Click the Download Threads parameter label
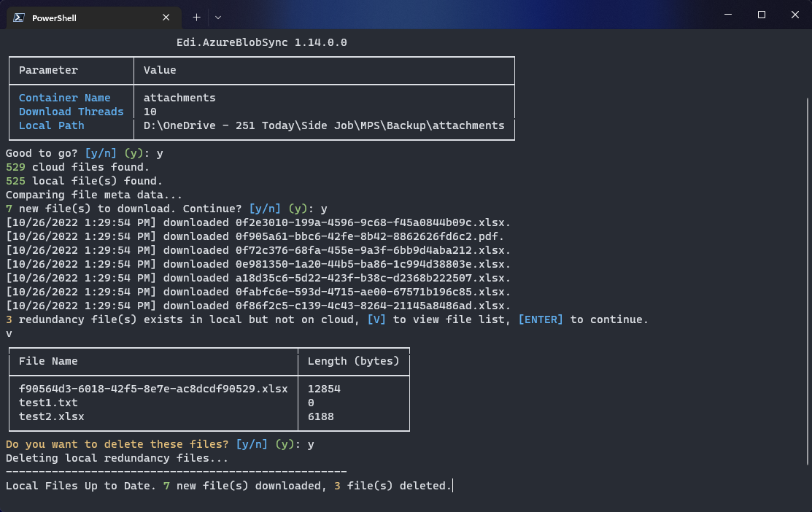Image resolution: width=812 pixels, height=512 pixels. click(x=71, y=111)
